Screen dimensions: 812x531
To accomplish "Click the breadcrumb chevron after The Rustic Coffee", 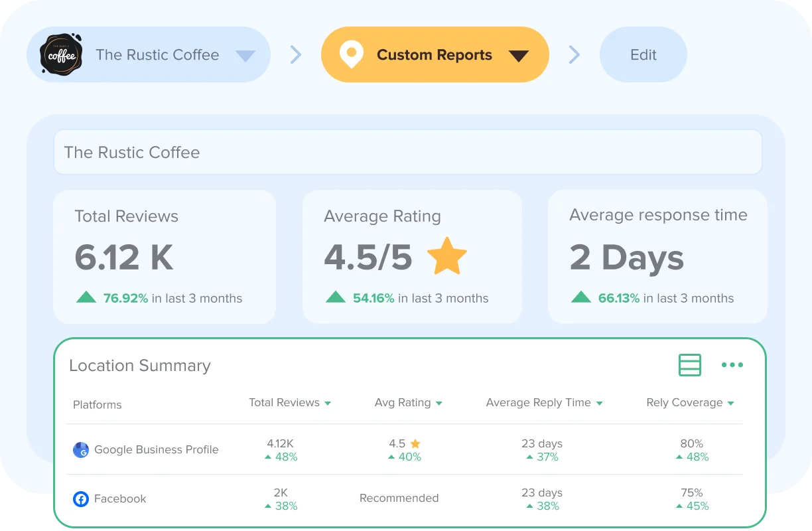I will [x=296, y=54].
